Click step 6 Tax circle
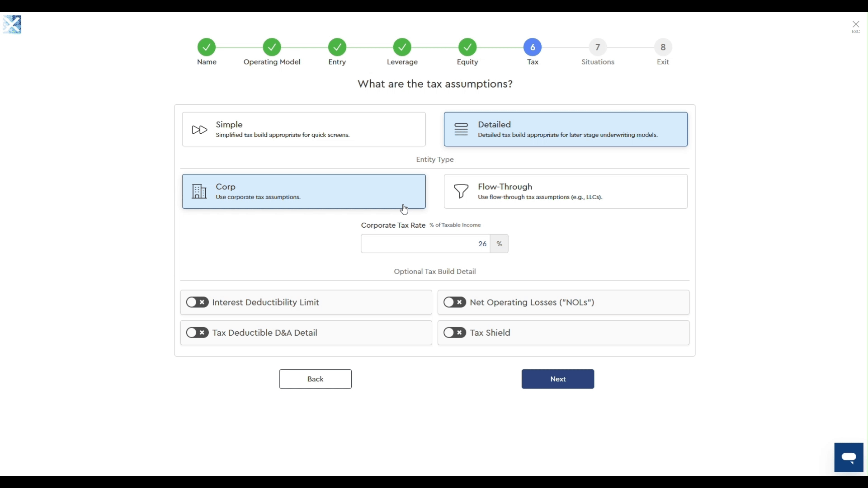This screenshot has width=868, height=488. (533, 47)
